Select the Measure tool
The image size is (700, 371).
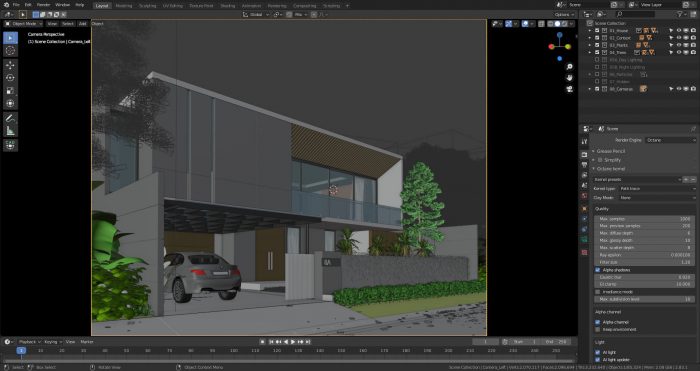click(x=10, y=131)
